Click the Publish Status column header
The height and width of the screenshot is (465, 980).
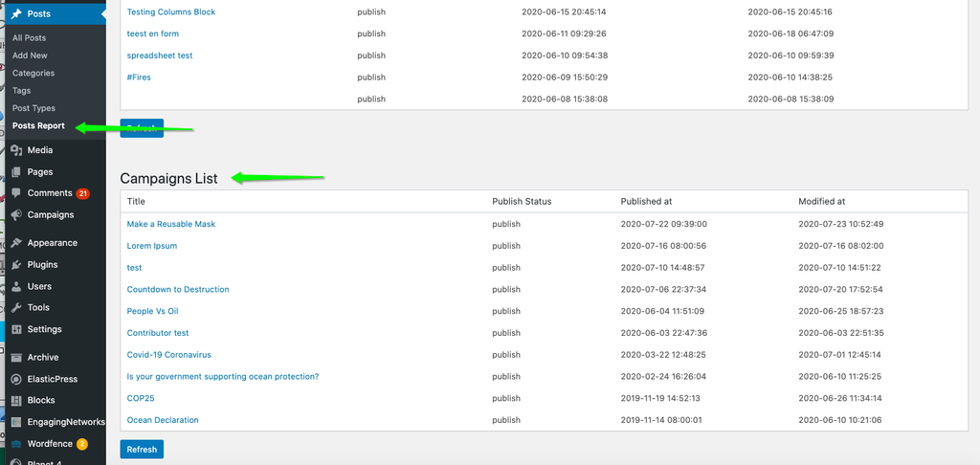[522, 202]
